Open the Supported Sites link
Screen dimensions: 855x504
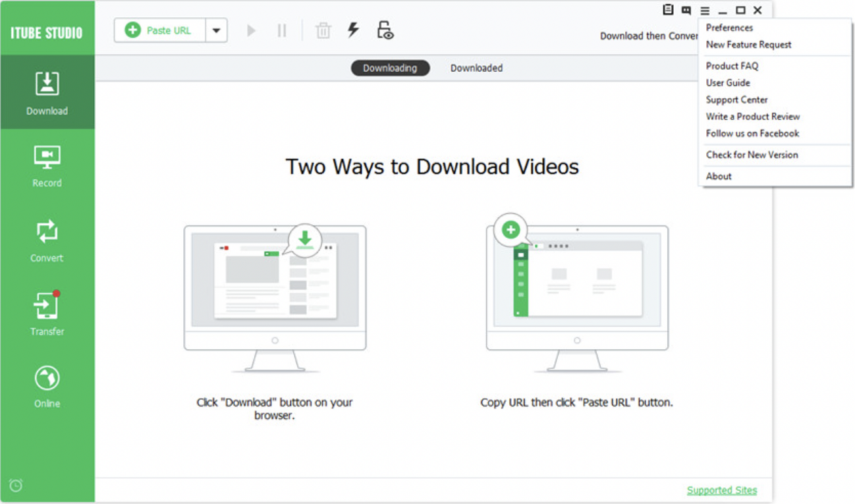[721, 491]
